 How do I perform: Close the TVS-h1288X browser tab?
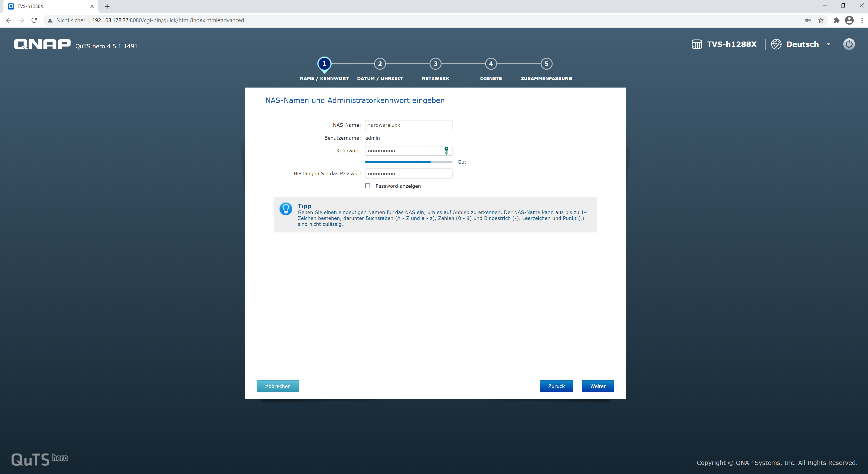click(92, 6)
